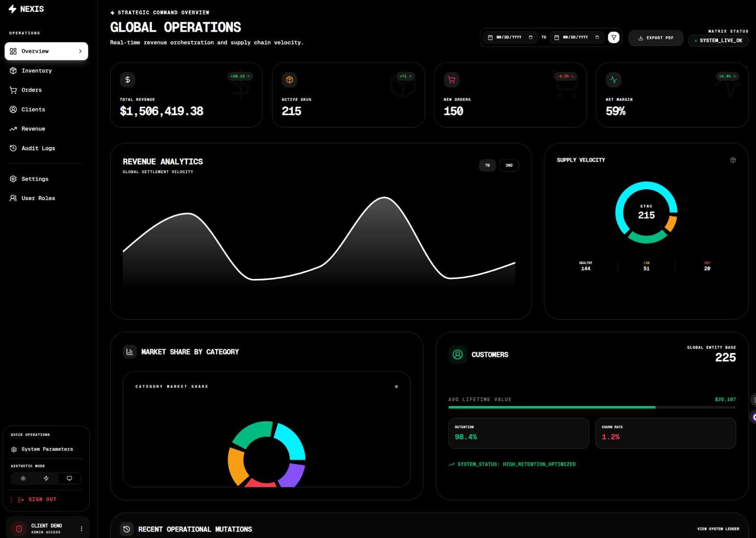Switch Revenue Analytics to 30D view

[508, 165]
